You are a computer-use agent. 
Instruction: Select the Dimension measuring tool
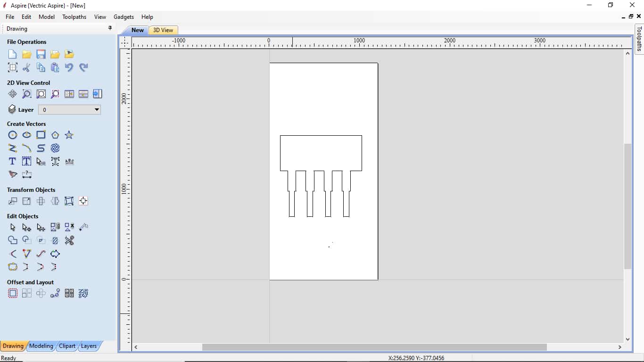(27, 175)
